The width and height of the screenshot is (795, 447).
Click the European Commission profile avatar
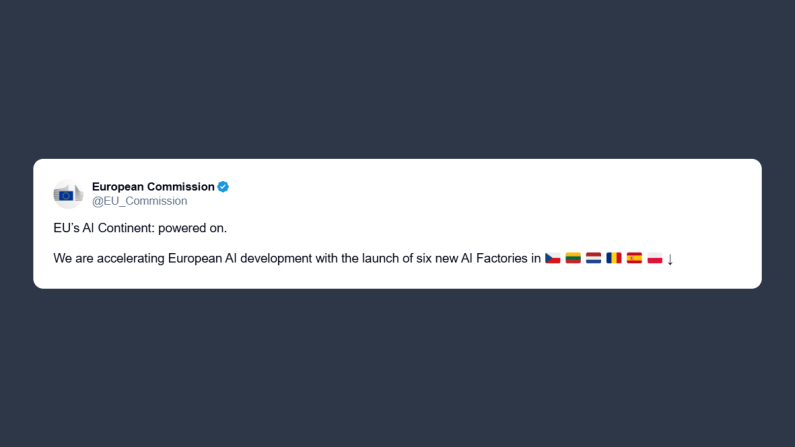point(67,194)
